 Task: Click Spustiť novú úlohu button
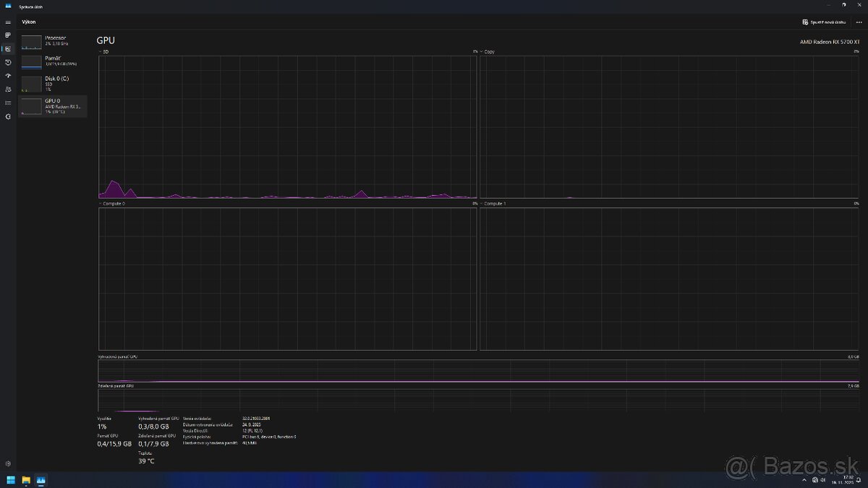[824, 22]
